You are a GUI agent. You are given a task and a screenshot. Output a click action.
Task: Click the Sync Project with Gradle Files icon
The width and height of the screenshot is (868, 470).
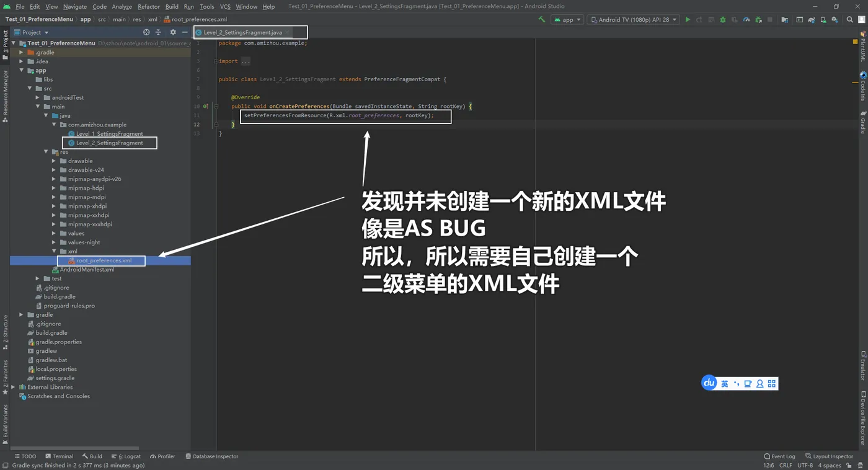click(811, 20)
